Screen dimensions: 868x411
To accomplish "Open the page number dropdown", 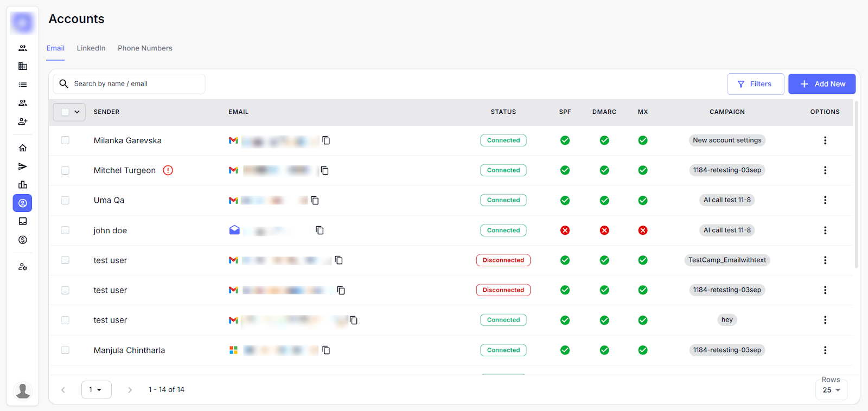I will click(96, 390).
